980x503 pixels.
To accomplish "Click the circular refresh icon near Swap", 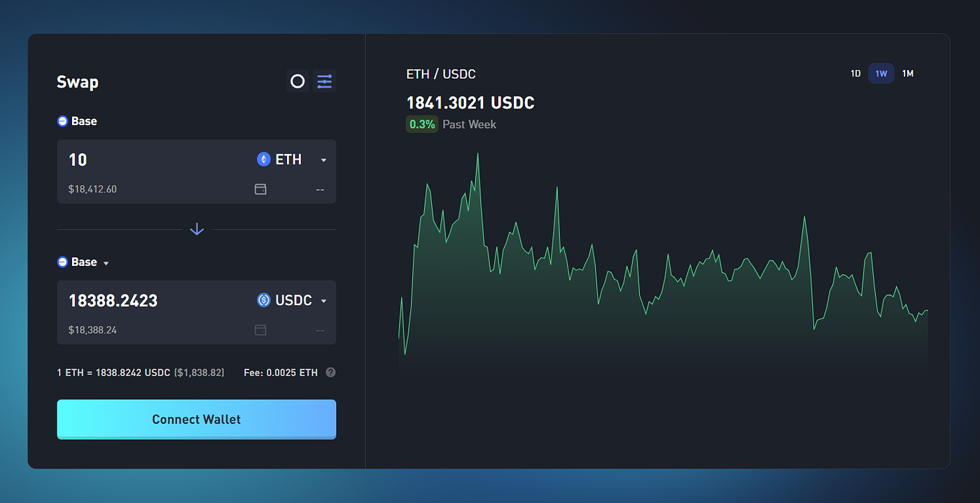I will pyautogui.click(x=297, y=81).
